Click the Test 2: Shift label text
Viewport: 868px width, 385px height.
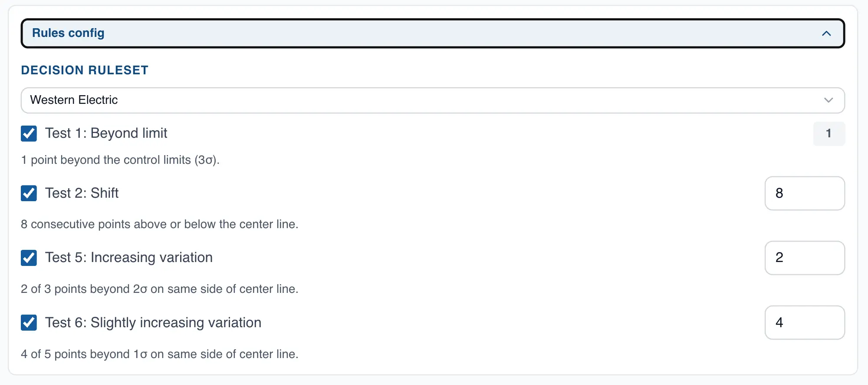82,193
